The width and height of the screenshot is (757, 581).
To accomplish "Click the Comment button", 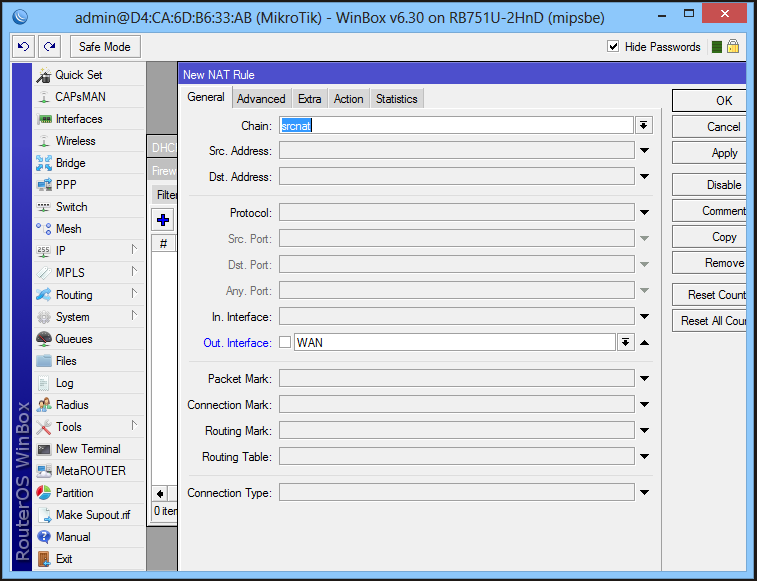I will click(x=710, y=211).
